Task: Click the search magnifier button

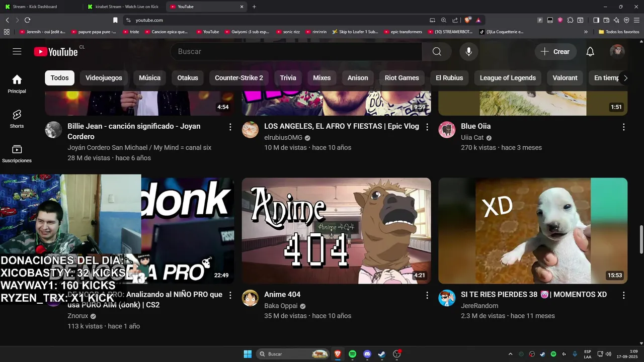Action: [x=437, y=51]
